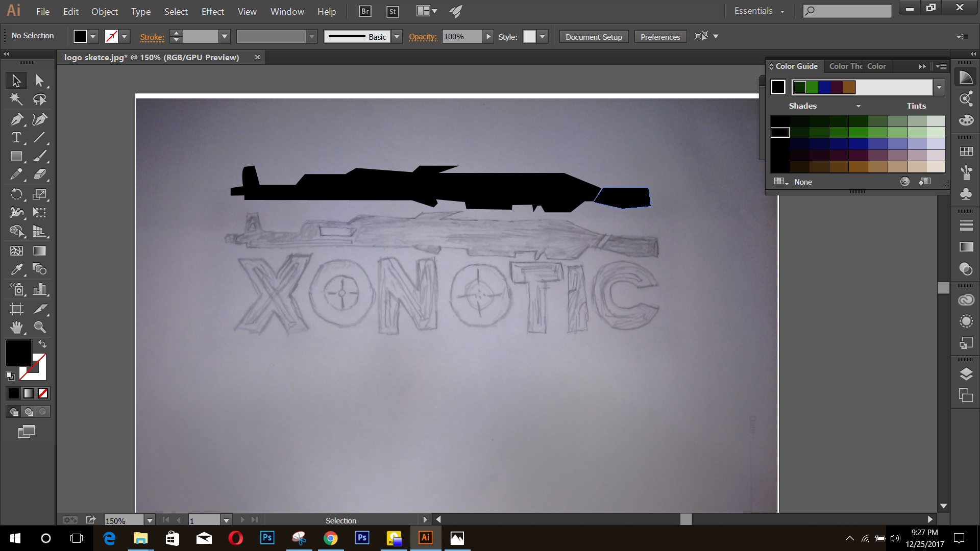Select the Free Transform tool
The width and height of the screenshot is (980, 551).
pos(39,212)
